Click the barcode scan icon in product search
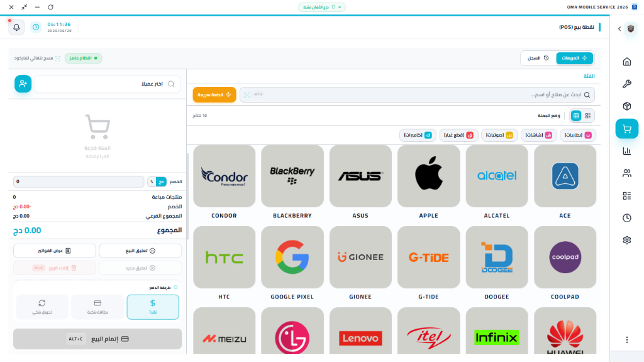Image resolution: width=644 pixels, height=362 pixels. (x=247, y=94)
